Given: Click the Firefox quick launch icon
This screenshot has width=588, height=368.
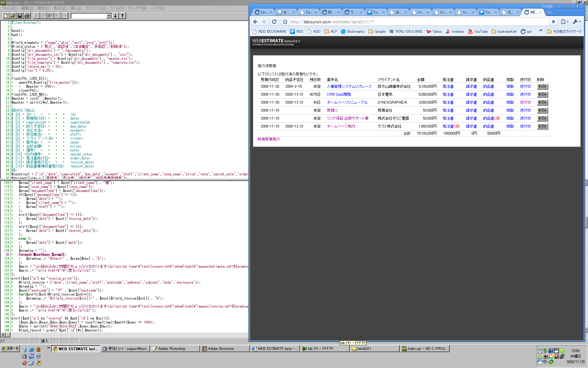Looking at the screenshot, I should [x=38, y=349].
